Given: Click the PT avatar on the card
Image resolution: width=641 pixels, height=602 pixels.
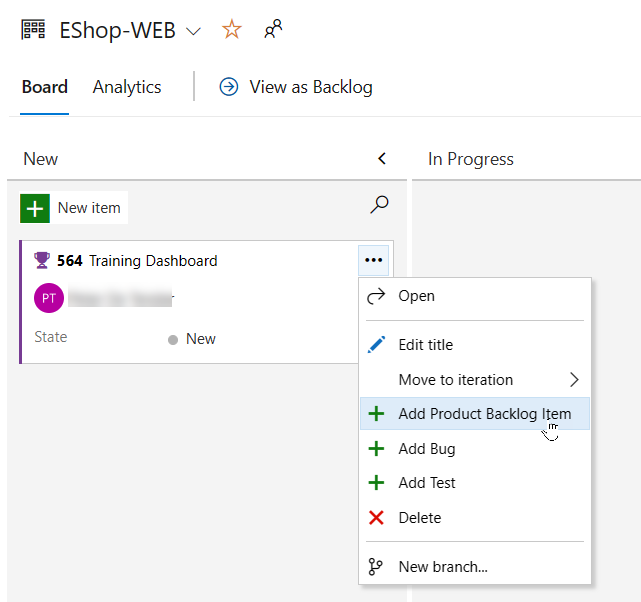Looking at the screenshot, I should [x=49, y=298].
